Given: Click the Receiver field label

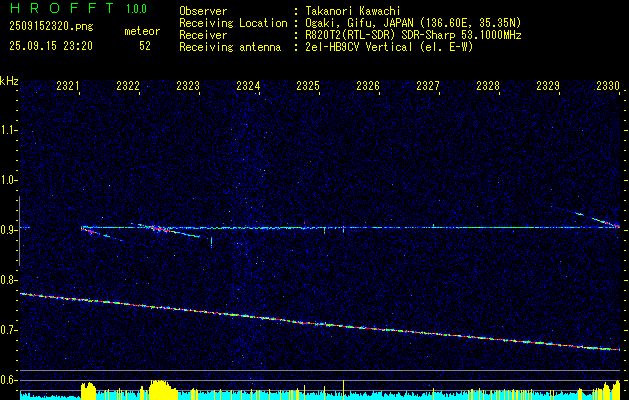Looking at the screenshot, I should 203,35.
